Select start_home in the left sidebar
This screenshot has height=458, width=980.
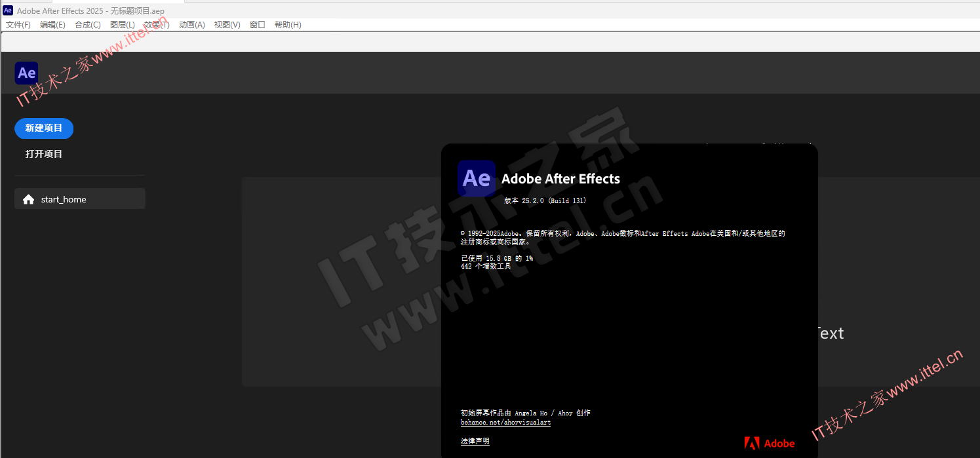pyautogui.click(x=80, y=199)
